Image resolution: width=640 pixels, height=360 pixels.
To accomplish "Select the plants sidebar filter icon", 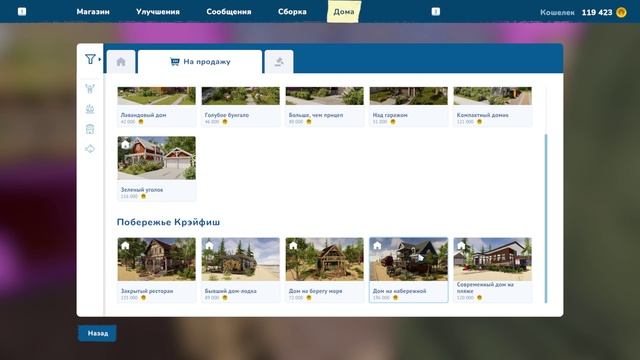I will [x=90, y=109].
